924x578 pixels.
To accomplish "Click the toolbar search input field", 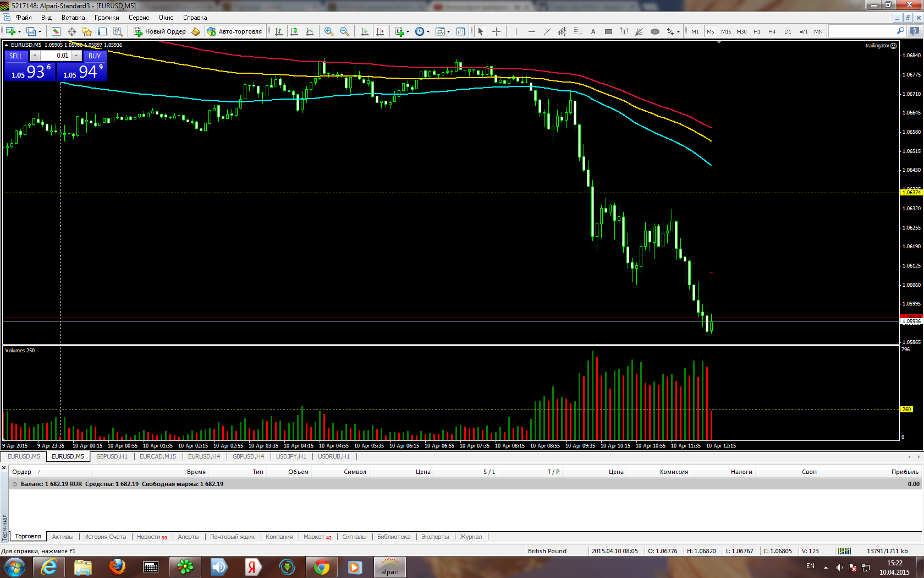I will (862, 31).
